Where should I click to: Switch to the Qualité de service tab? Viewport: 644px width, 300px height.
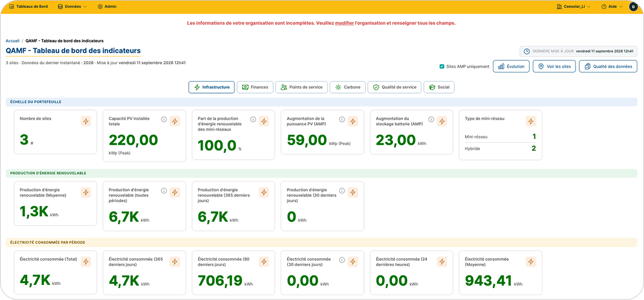(394, 87)
